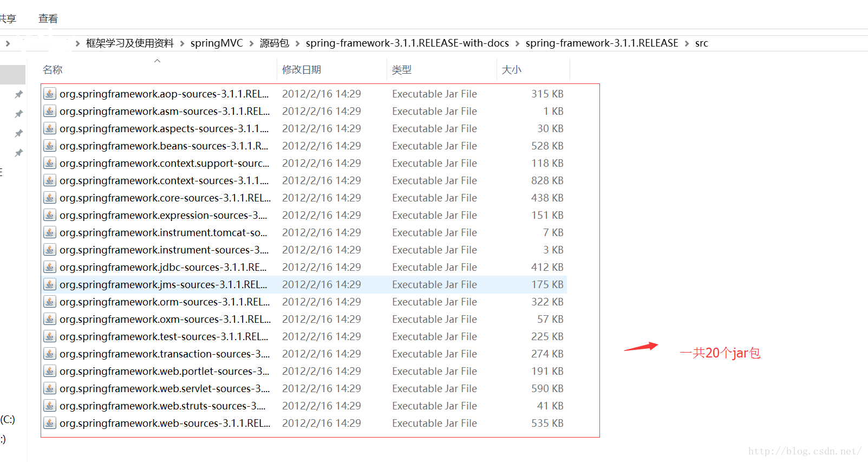Sort files by 名称 column header
Image resolution: width=868 pixels, height=462 pixels.
[53, 70]
